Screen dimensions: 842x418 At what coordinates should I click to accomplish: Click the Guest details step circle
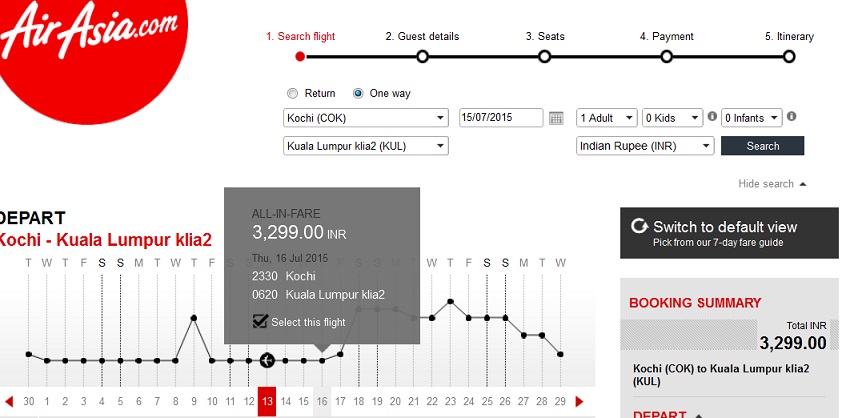[422, 56]
